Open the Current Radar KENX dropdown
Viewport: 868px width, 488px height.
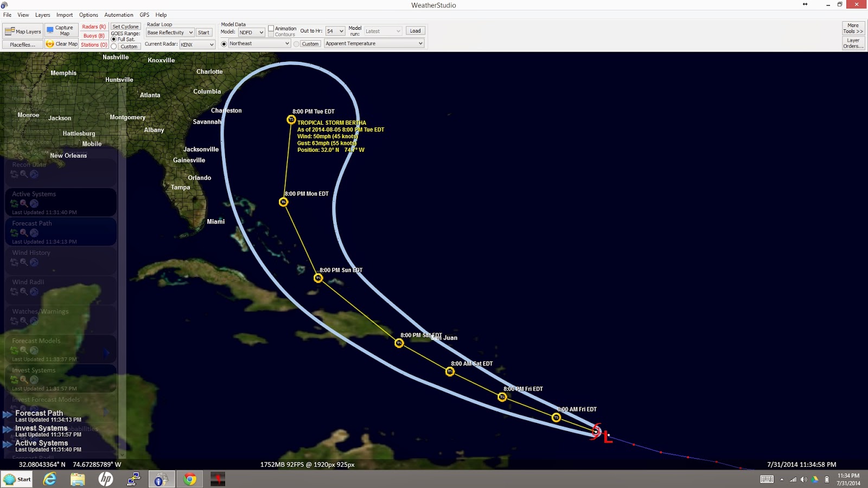pyautogui.click(x=197, y=44)
